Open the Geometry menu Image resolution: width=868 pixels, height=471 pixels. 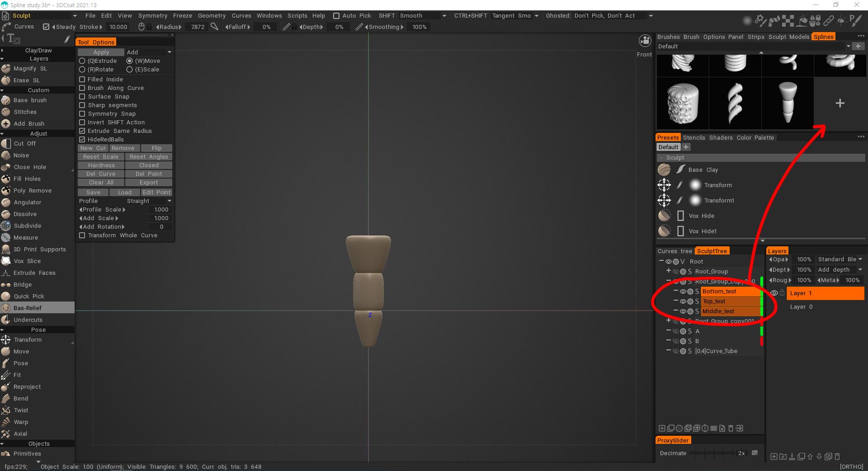(x=211, y=15)
